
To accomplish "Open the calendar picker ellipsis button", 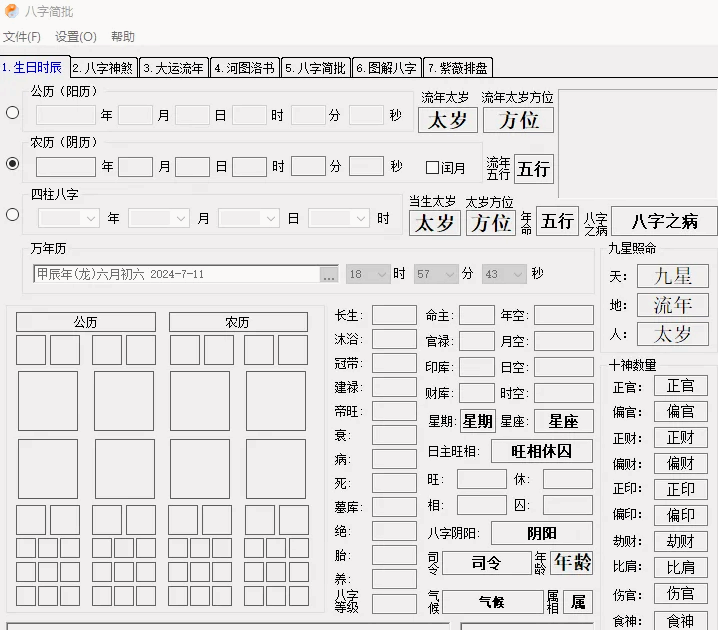I will pyautogui.click(x=329, y=274).
